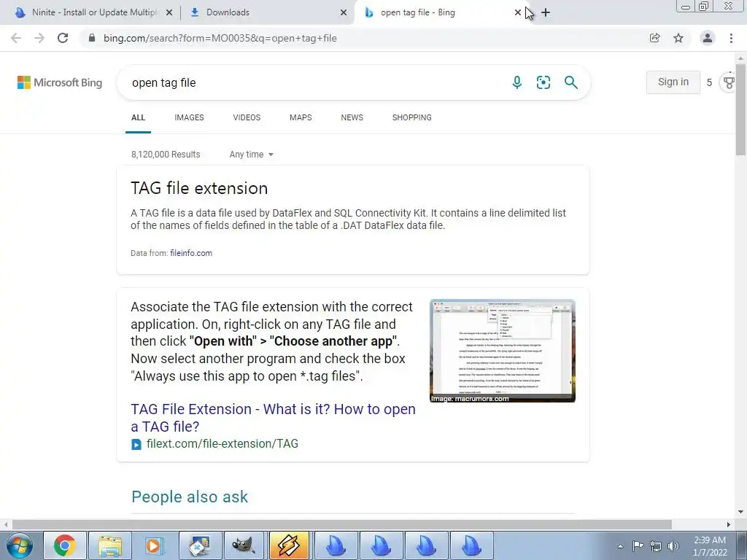Click the browser Back arrow

[16, 38]
